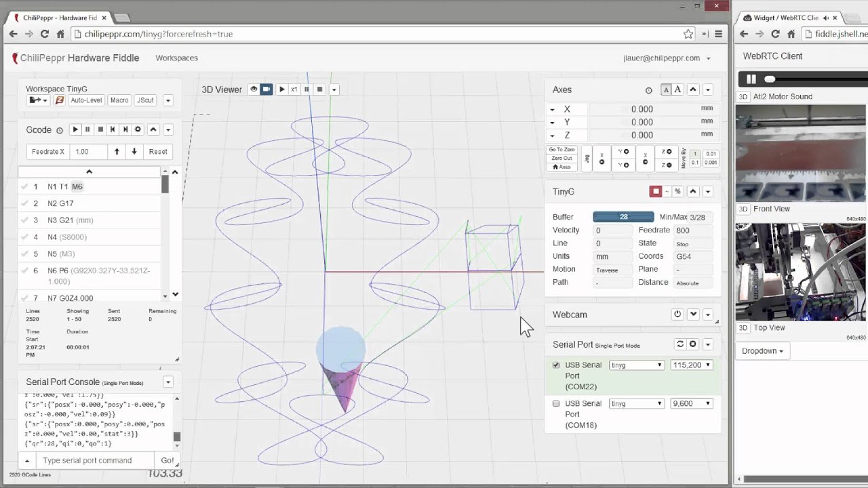
Task: Open the workspace file load dropdown
Action: pyautogui.click(x=37, y=100)
